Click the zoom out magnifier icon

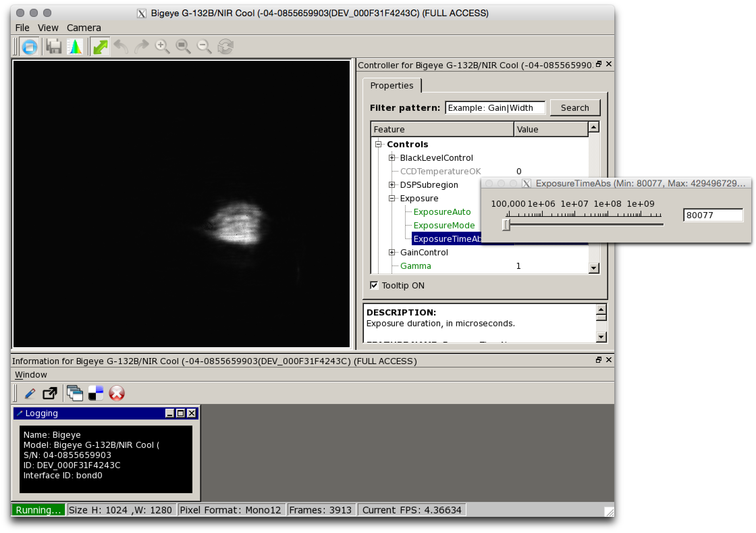pyautogui.click(x=204, y=46)
